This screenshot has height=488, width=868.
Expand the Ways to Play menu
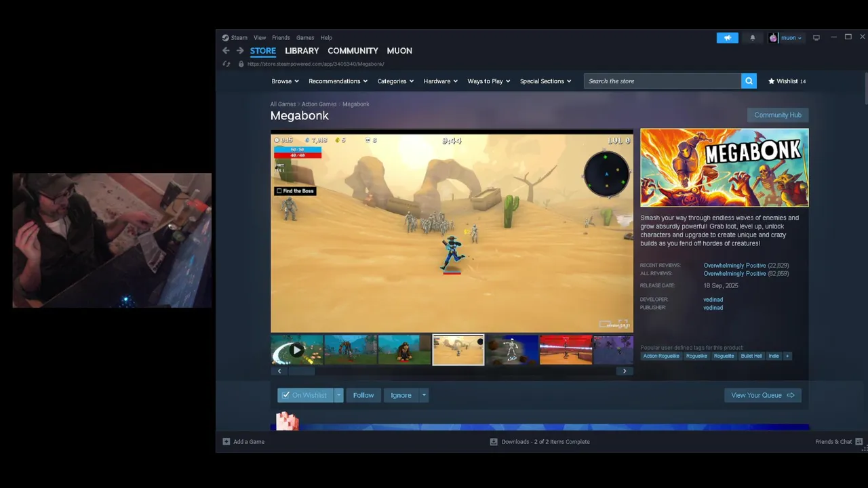[489, 81]
